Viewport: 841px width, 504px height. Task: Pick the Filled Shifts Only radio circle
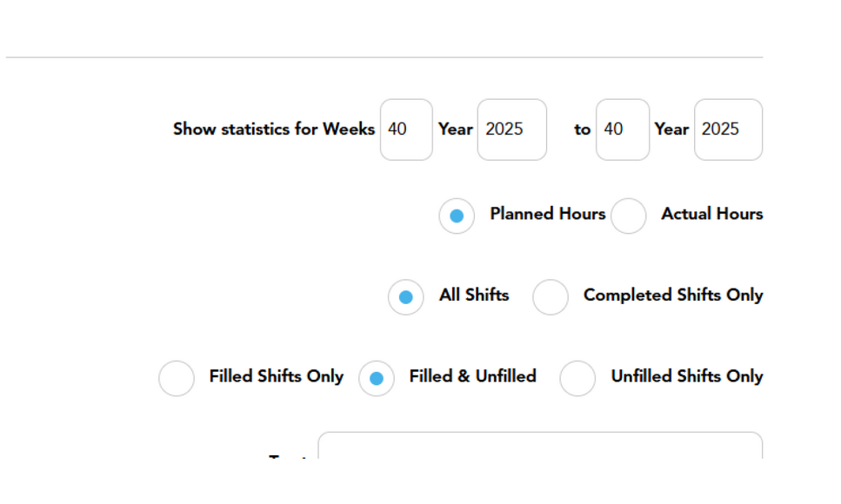[177, 379]
